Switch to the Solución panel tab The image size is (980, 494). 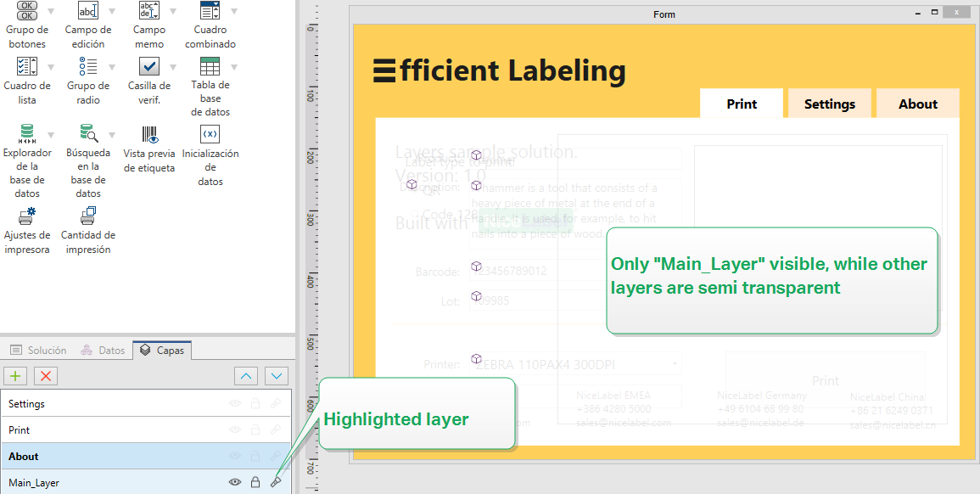39,350
